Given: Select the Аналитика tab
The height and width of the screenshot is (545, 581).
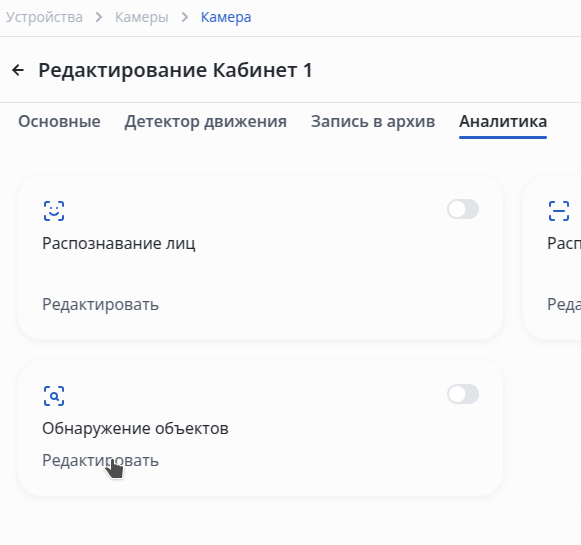Looking at the screenshot, I should [503, 122].
